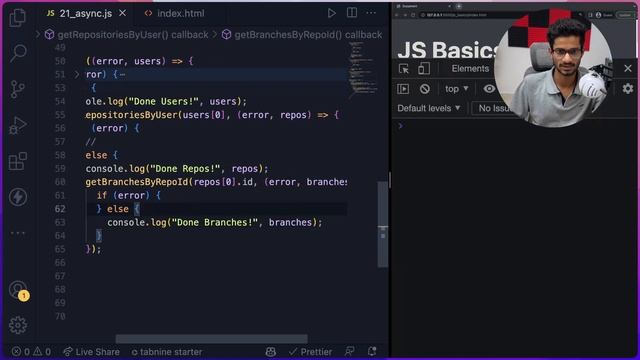This screenshot has height=360, width=640.
Task: Click line number 62 in the gutter
Action: (x=60, y=209)
